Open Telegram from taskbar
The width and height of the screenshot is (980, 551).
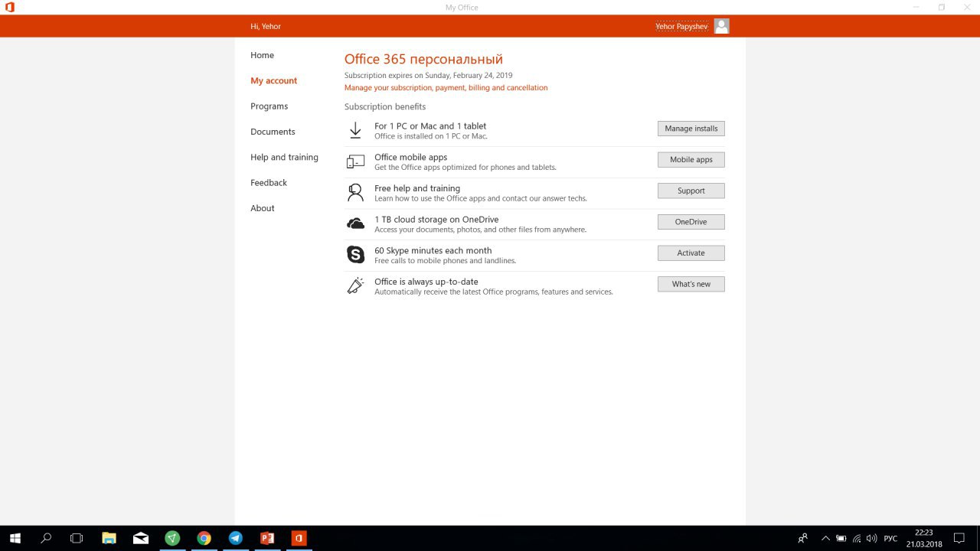click(235, 538)
